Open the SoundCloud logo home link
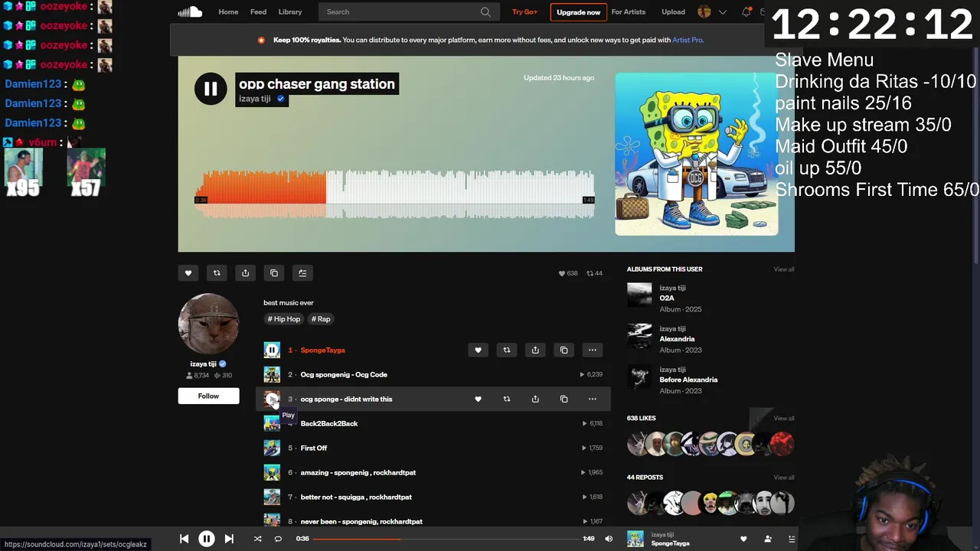The width and height of the screenshot is (980, 551). click(x=190, y=11)
